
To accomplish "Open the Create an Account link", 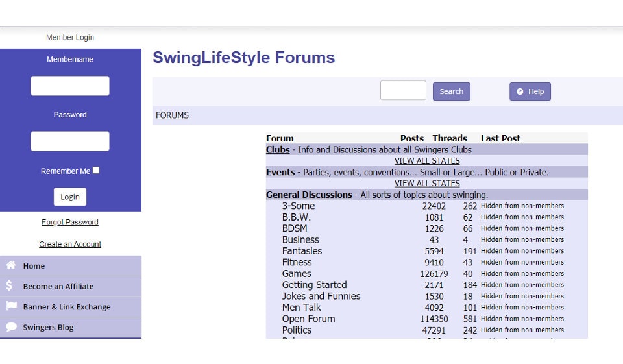I will pos(70,244).
